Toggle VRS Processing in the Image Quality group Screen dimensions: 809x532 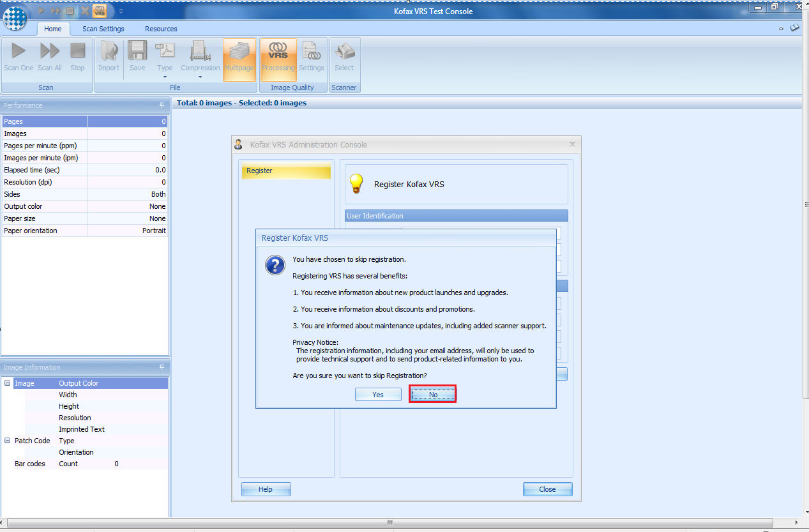[278, 56]
